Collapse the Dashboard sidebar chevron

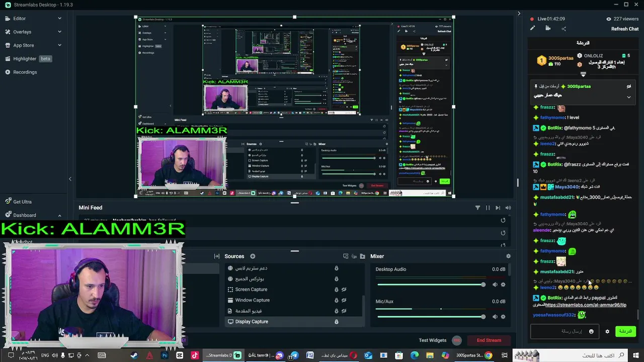coord(59,215)
